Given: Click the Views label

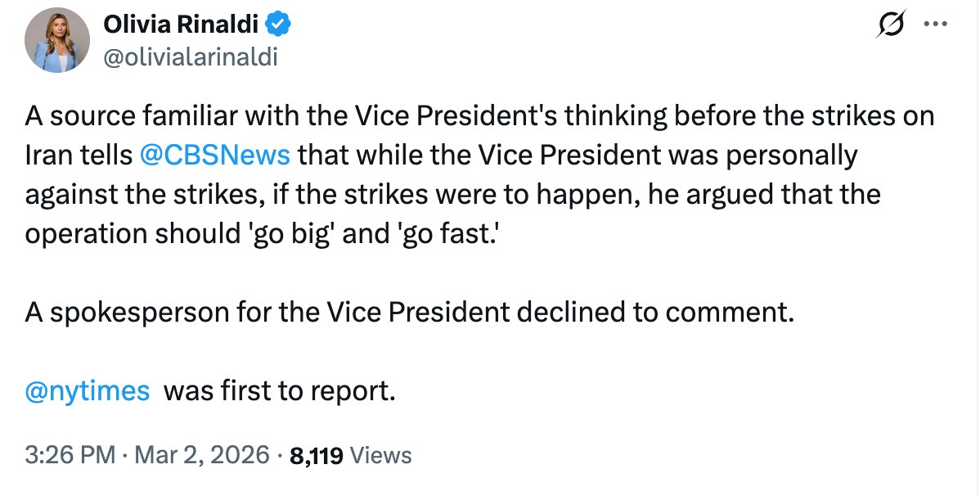Looking at the screenshot, I should [380, 455].
